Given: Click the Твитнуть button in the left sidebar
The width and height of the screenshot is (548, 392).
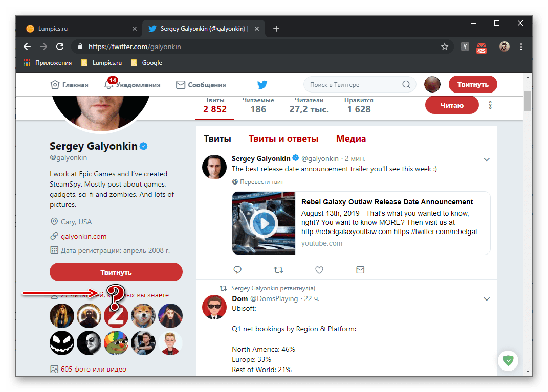Looking at the screenshot, I should pos(116,272).
